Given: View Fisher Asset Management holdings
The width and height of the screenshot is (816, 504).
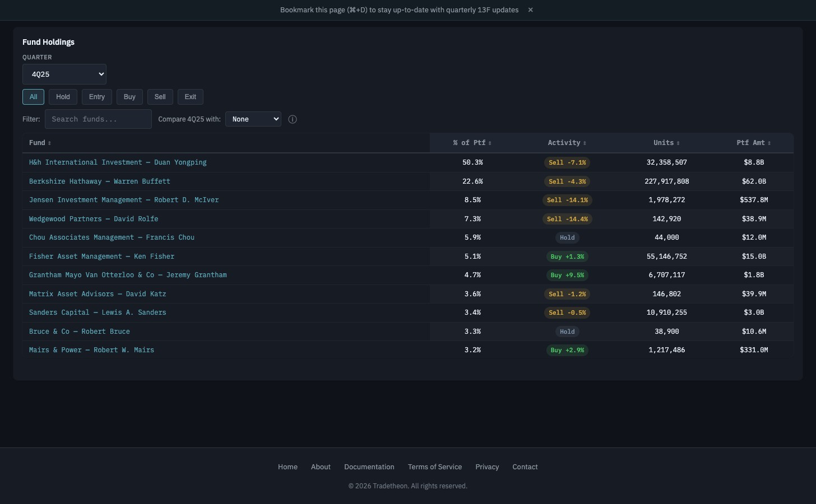Looking at the screenshot, I should (101, 256).
